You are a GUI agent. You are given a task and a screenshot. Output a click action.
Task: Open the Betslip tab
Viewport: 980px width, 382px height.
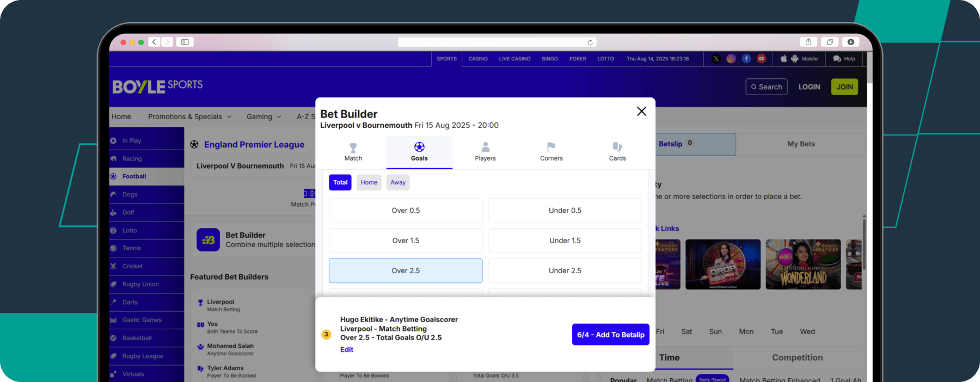pyautogui.click(x=695, y=144)
